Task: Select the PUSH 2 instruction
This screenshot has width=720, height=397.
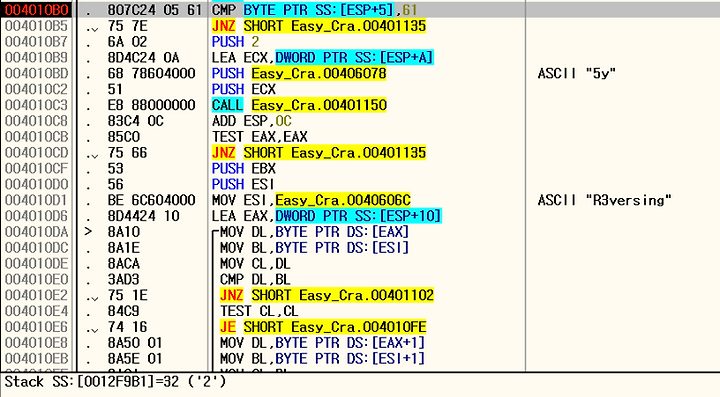Action: [235, 42]
